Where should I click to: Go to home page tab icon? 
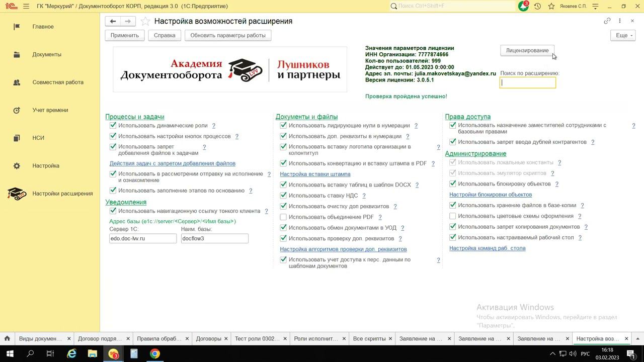click(x=7, y=338)
